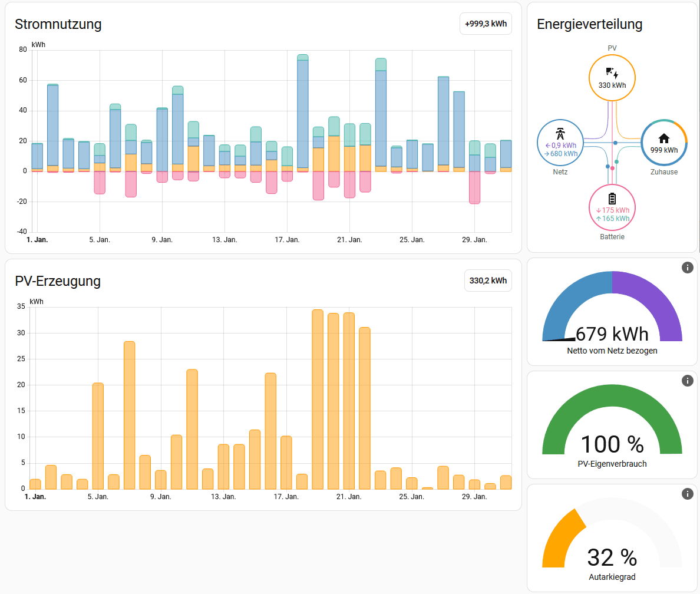Click the +999,3 kWh total badge
Screen dimensions: 700x594
tap(486, 24)
